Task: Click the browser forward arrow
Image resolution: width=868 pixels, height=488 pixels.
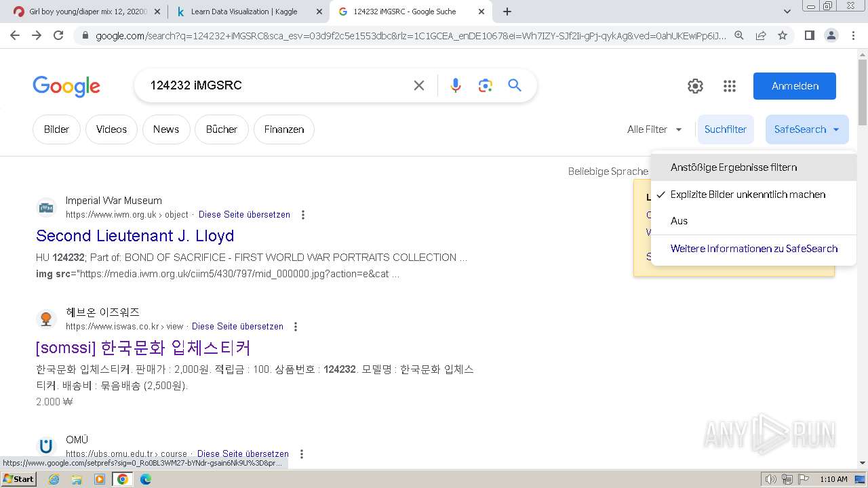Action: [x=37, y=35]
